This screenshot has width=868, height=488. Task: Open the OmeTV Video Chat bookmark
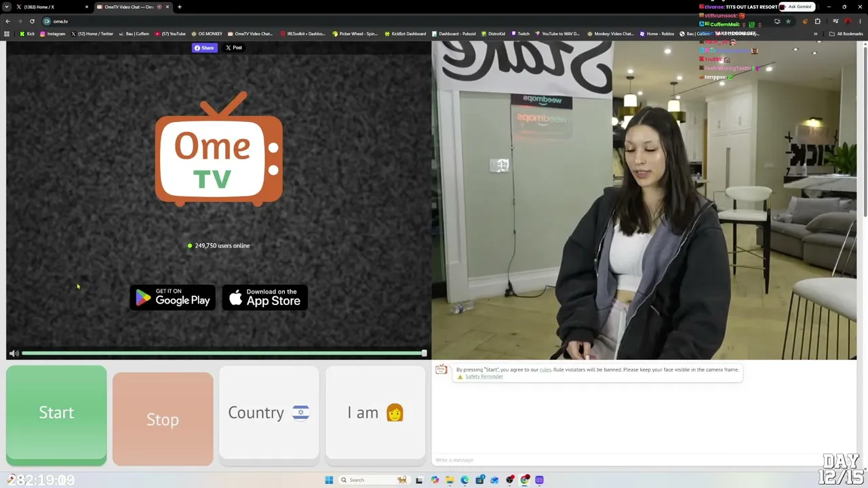250,34
